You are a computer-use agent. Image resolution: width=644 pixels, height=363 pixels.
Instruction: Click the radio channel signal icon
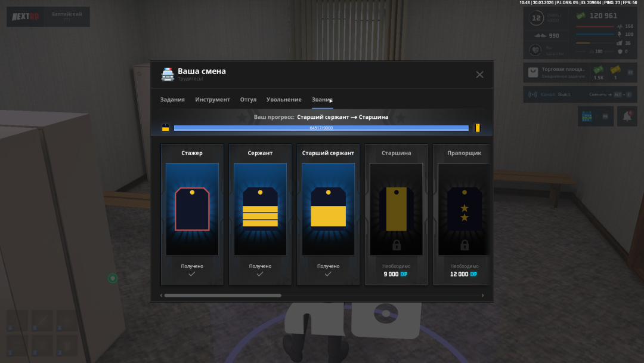(532, 94)
